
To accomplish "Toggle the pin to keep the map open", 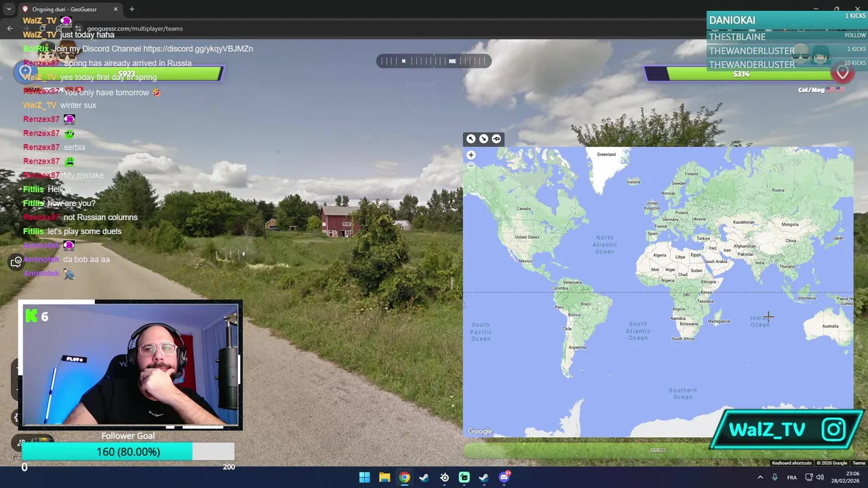I will 496,139.
